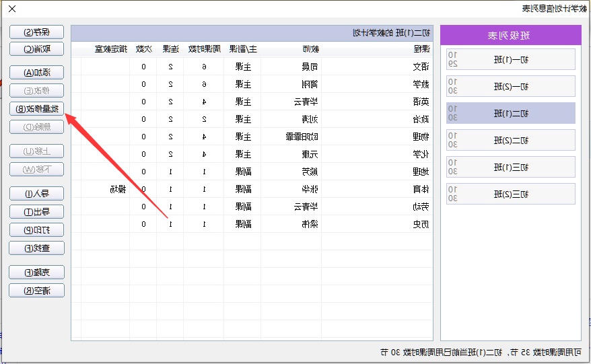Select the 语文 course row
This screenshot has width=591, height=364.
[252, 67]
